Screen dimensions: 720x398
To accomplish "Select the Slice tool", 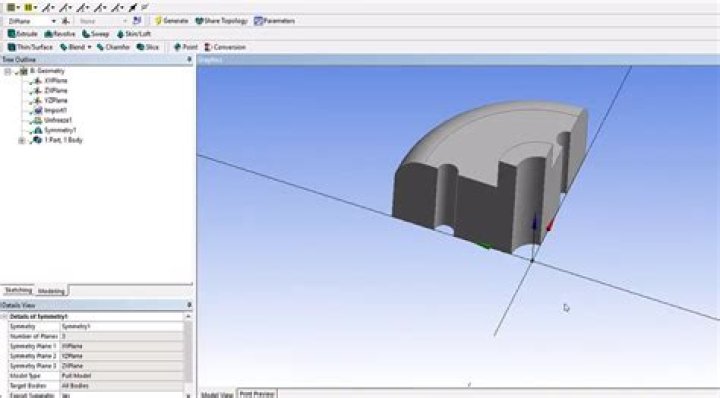I will click(x=148, y=47).
